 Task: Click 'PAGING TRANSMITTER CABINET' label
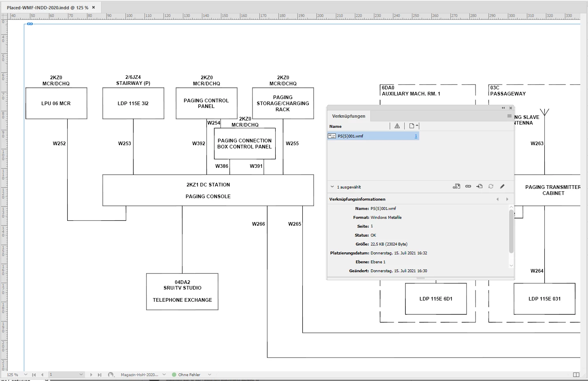[553, 190]
